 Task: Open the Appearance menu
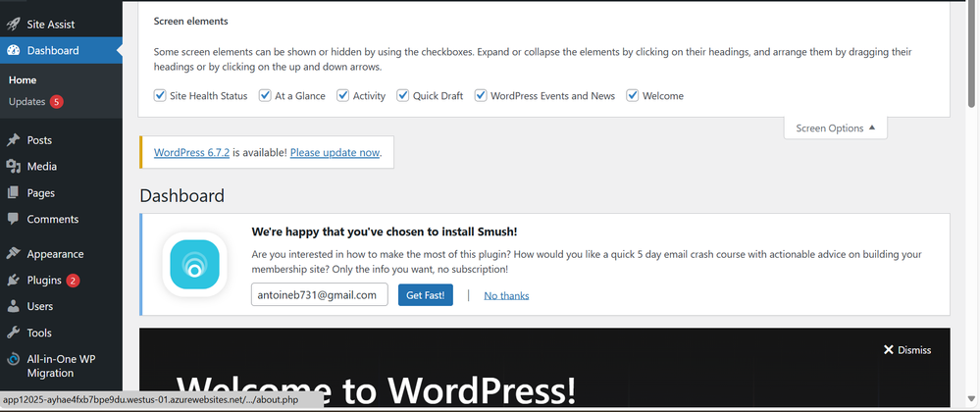click(61, 254)
